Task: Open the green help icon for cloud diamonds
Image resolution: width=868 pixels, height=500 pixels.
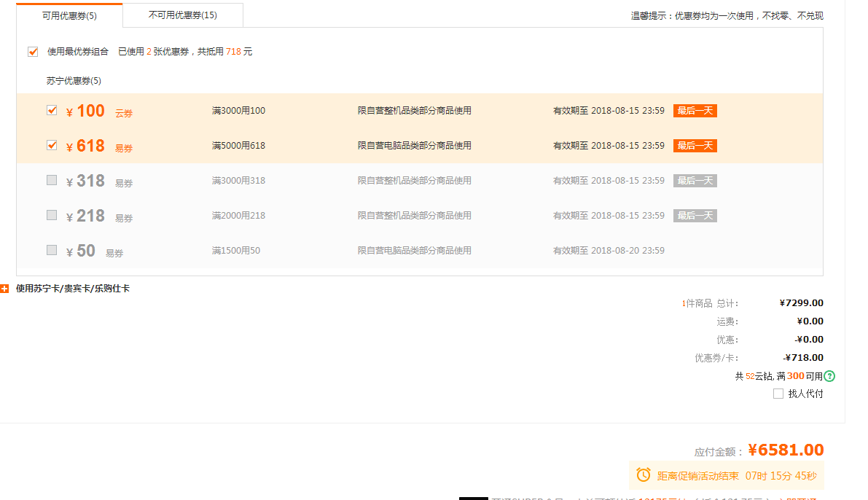Action: click(829, 376)
